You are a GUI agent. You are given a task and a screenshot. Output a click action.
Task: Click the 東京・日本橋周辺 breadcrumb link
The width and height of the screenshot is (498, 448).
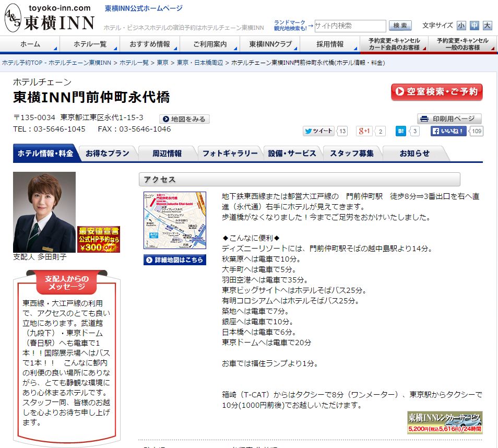click(200, 63)
